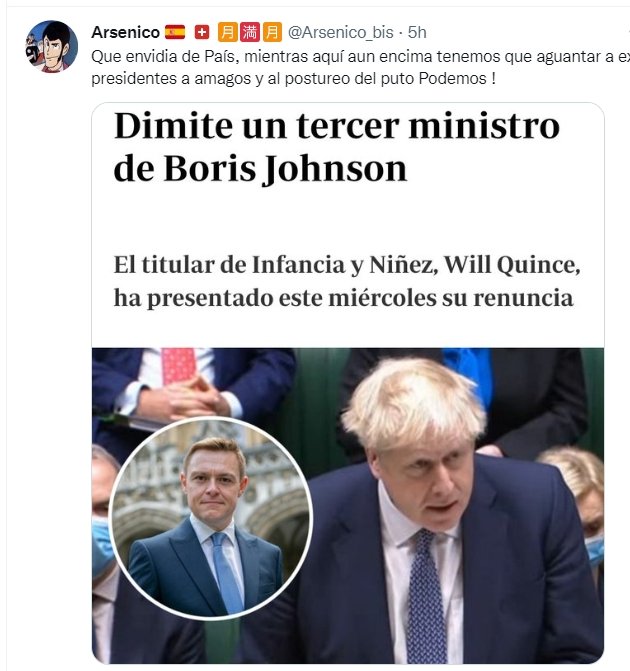Click the first orange 月 emoji
Image resolution: width=630 pixels, height=671 pixels.
click(x=228, y=32)
